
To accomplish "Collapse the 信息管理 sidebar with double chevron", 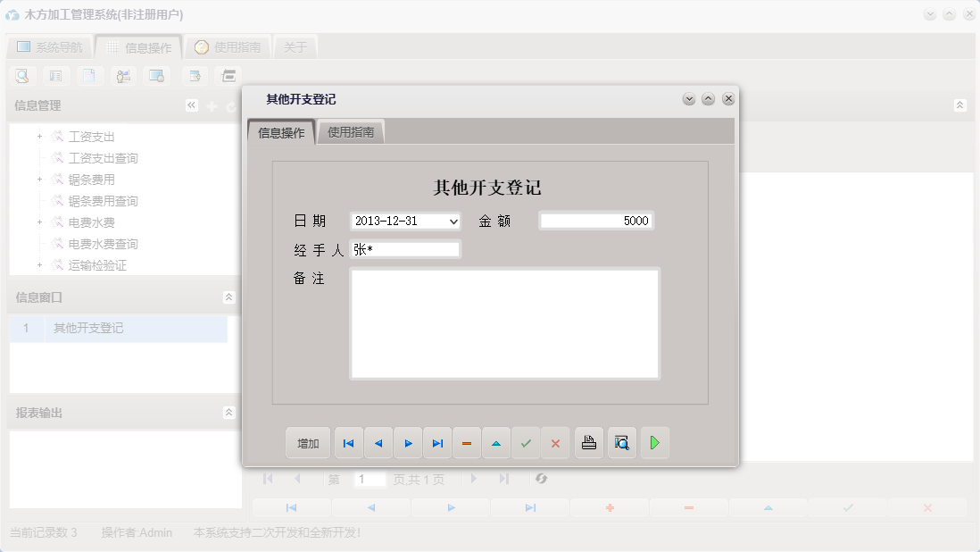I will pyautogui.click(x=190, y=105).
